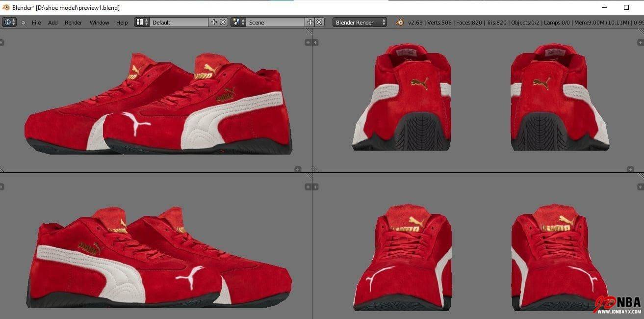
Task: Click the Blender app icon in the title bar
Action: coord(6,7)
